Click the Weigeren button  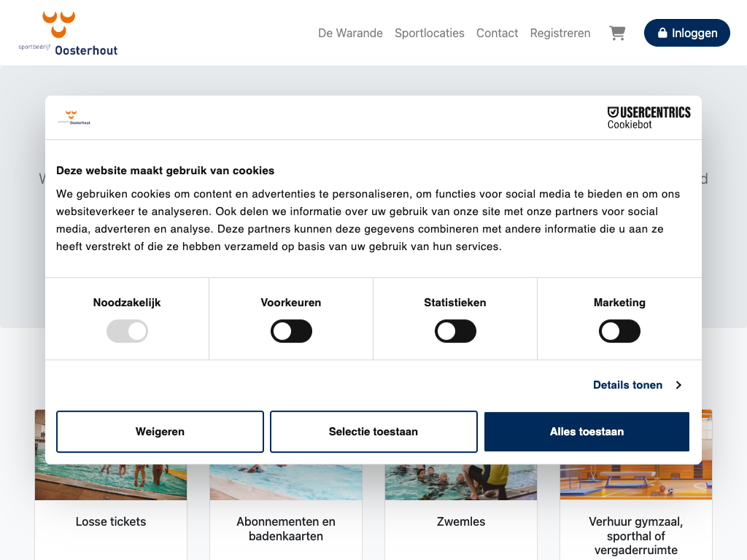click(x=160, y=432)
